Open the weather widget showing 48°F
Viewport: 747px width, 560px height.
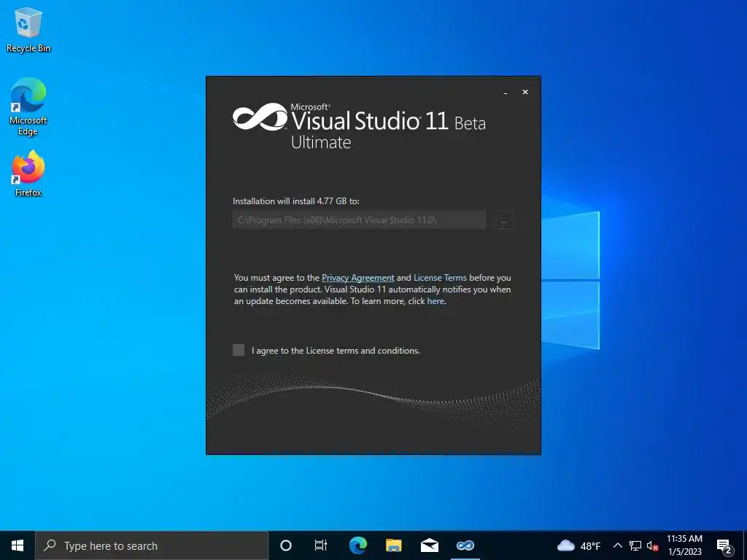point(578,545)
